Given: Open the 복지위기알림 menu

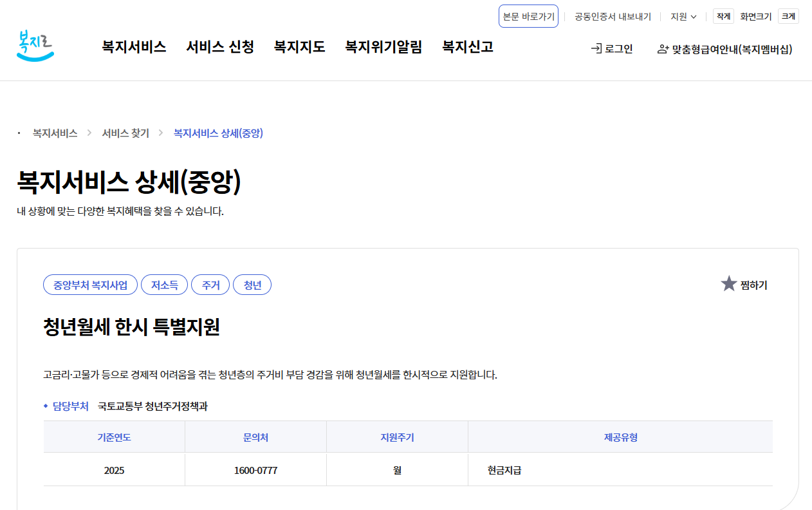Looking at the screenshot, I should pyautogui.click(x=383, y=47).
